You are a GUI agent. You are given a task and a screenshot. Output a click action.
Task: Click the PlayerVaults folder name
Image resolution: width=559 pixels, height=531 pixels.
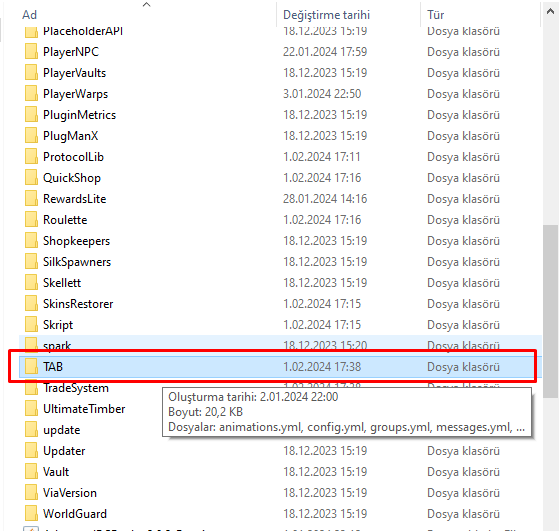tap(75, 73)
